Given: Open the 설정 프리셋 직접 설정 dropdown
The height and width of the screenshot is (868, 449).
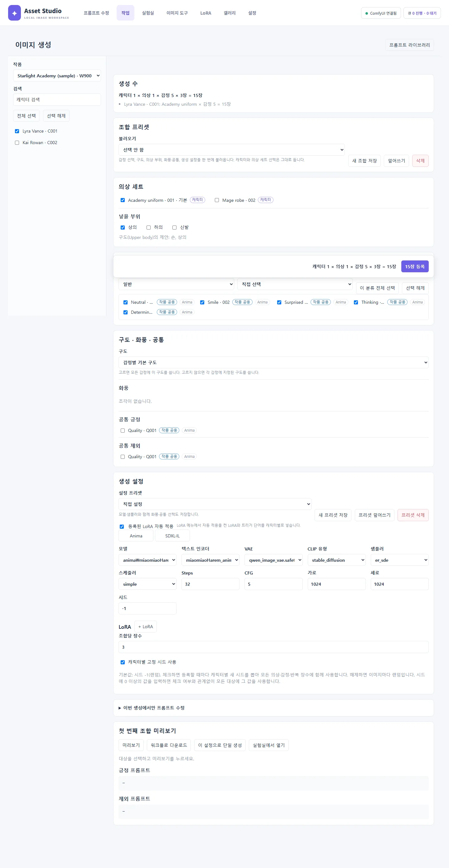Looking at the screenshot, I should (215, 504).
